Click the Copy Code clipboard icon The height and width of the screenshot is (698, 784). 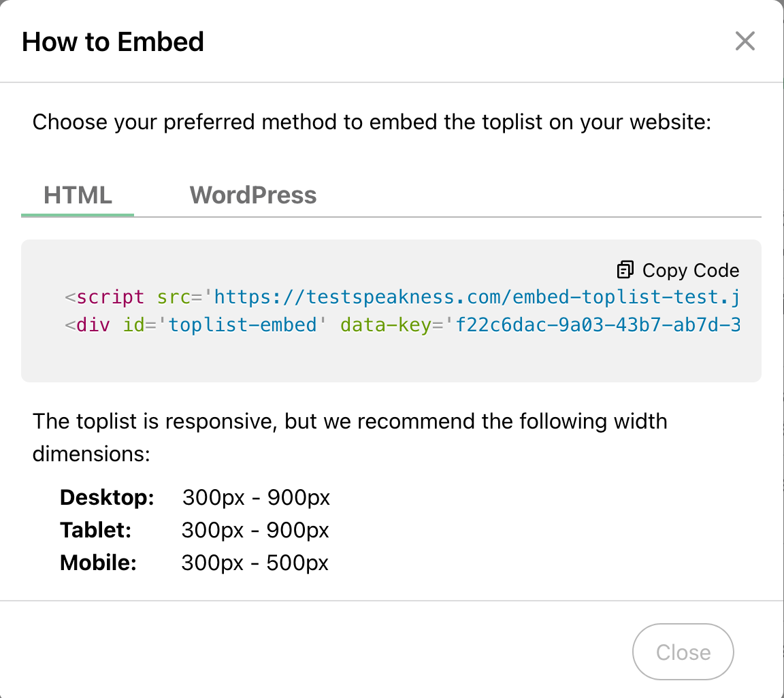(625, 270)
